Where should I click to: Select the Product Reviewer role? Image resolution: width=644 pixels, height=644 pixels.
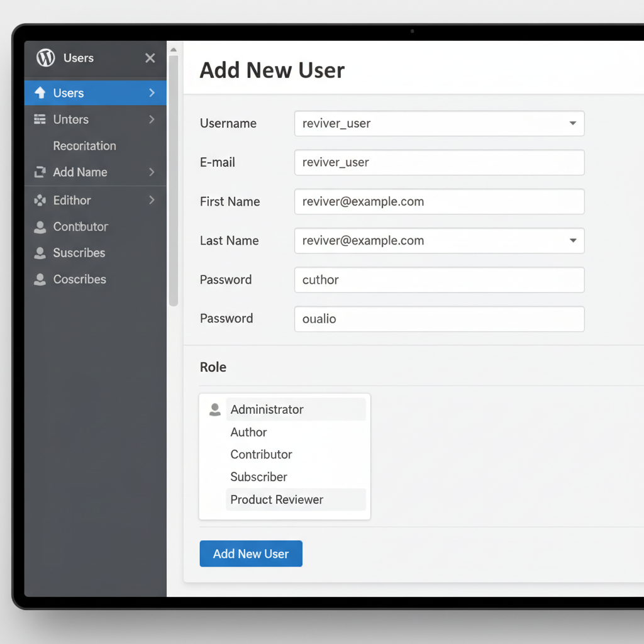pos(277,499)
